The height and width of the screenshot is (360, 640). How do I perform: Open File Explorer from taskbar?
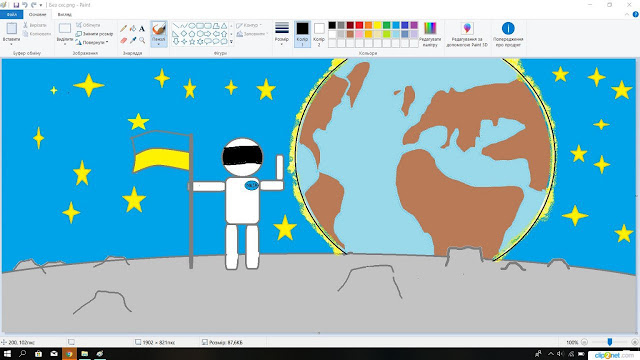point(84,353)
